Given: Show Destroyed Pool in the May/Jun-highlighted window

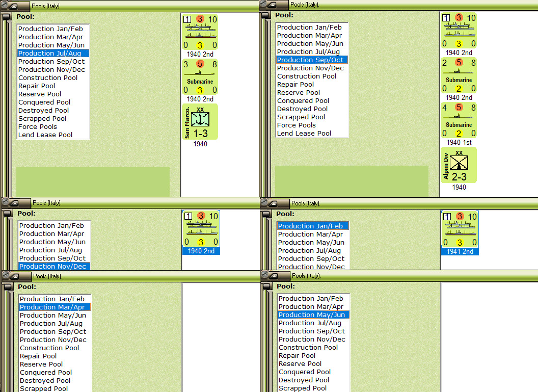Looking at the screenshot, I should [x=313, y=380].
